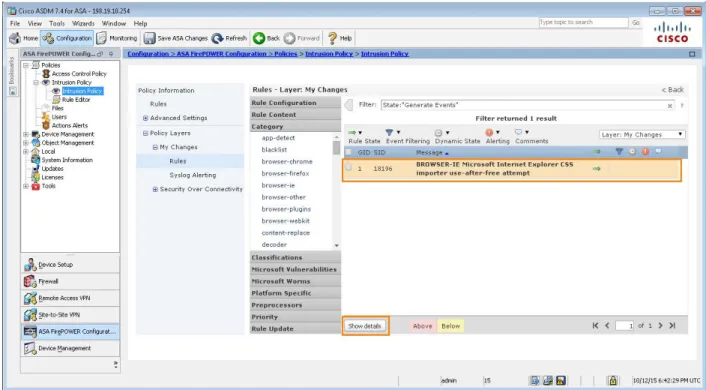Screen dimensions: 706x390
Task: Click the Back link in rules header
Action: tap(673, 90)
